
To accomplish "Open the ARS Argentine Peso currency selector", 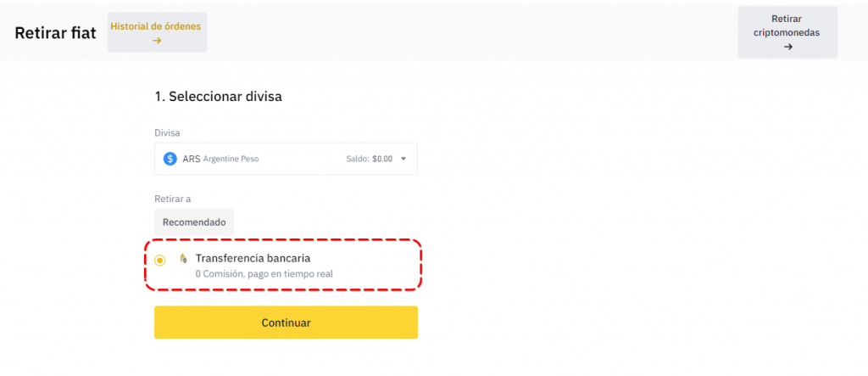I will [x=286, y=159].
